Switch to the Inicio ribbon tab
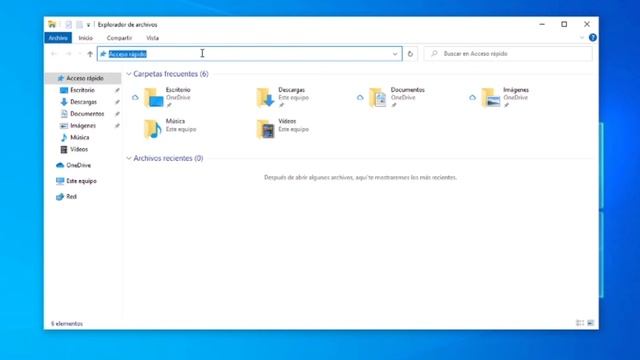The width and height of the screenshot is (640, 360). point(85,38)
